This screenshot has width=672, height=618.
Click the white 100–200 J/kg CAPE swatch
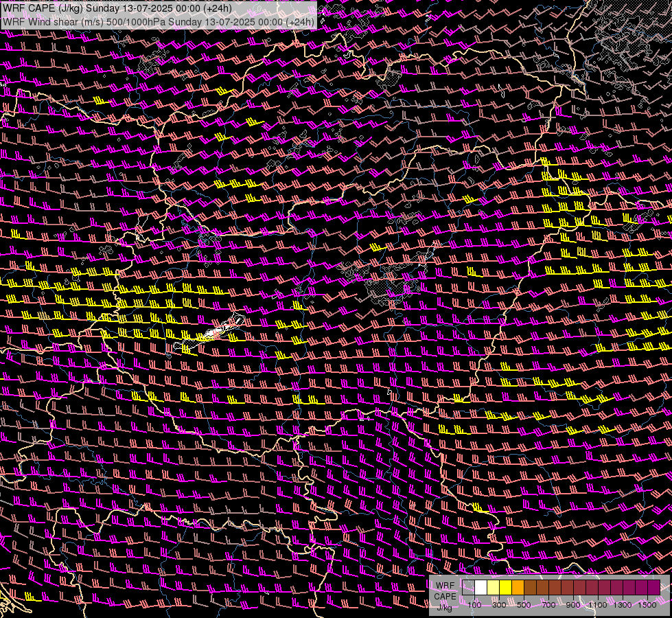[x=481, y=587]
